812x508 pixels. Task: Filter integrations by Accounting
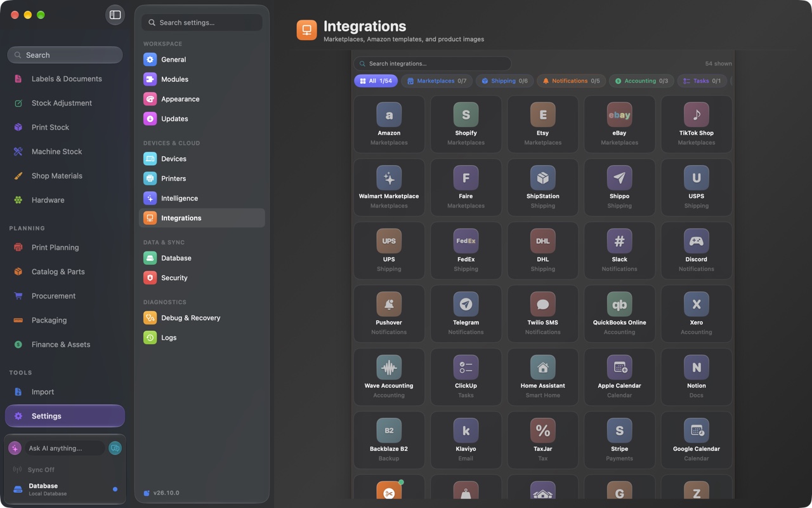641,81
